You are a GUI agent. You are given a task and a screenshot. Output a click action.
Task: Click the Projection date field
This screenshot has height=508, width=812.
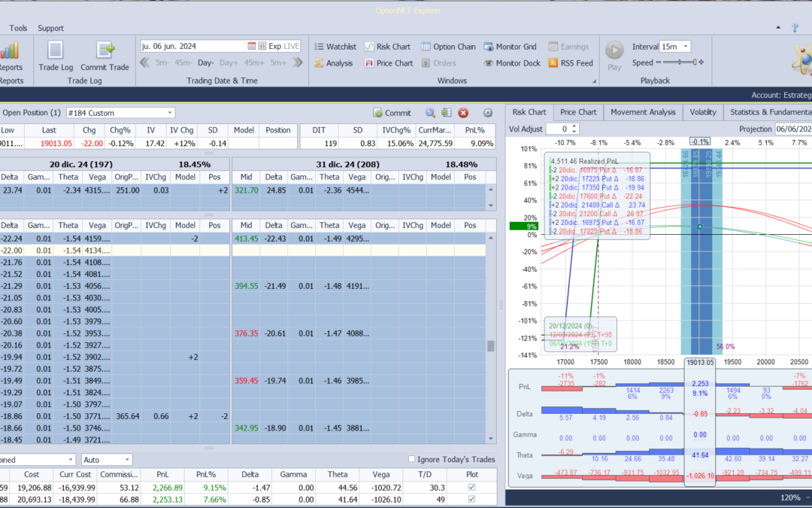[x=793, y=129]
